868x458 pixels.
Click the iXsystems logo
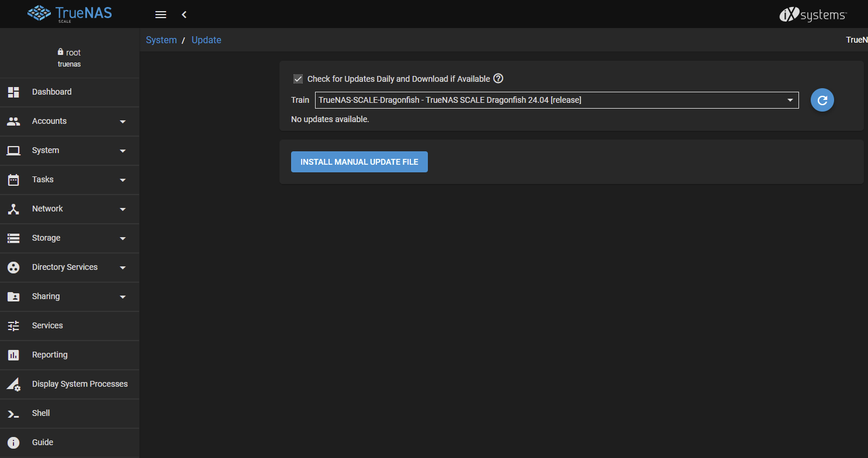pos(813,15)
